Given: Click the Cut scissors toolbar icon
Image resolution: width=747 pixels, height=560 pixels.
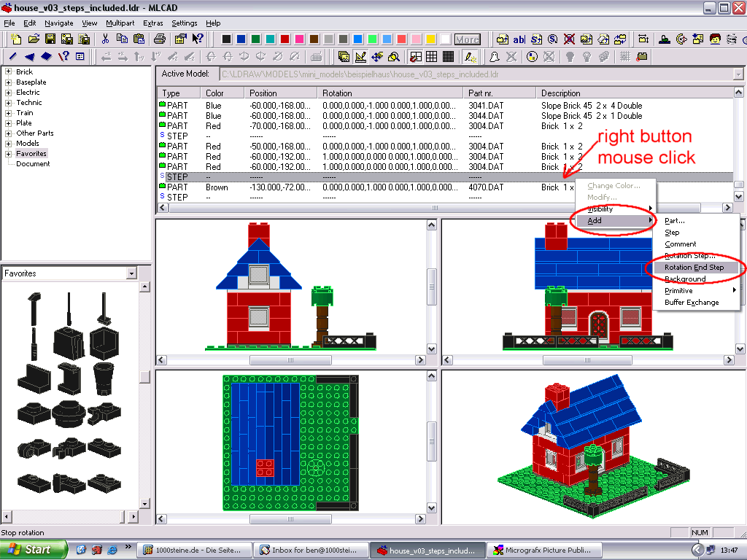Looking at the screenshot, I should [105, 39].
